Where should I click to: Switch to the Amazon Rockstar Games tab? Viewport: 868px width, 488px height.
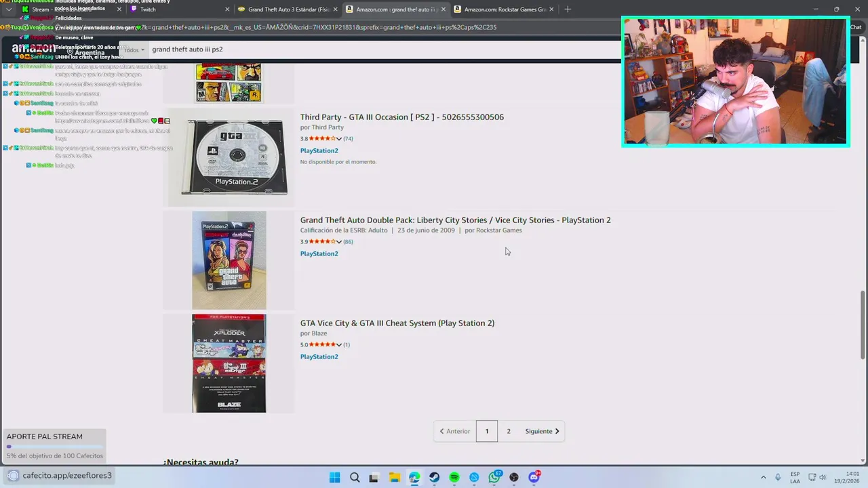pyautogui.click(x=503, y=9)
